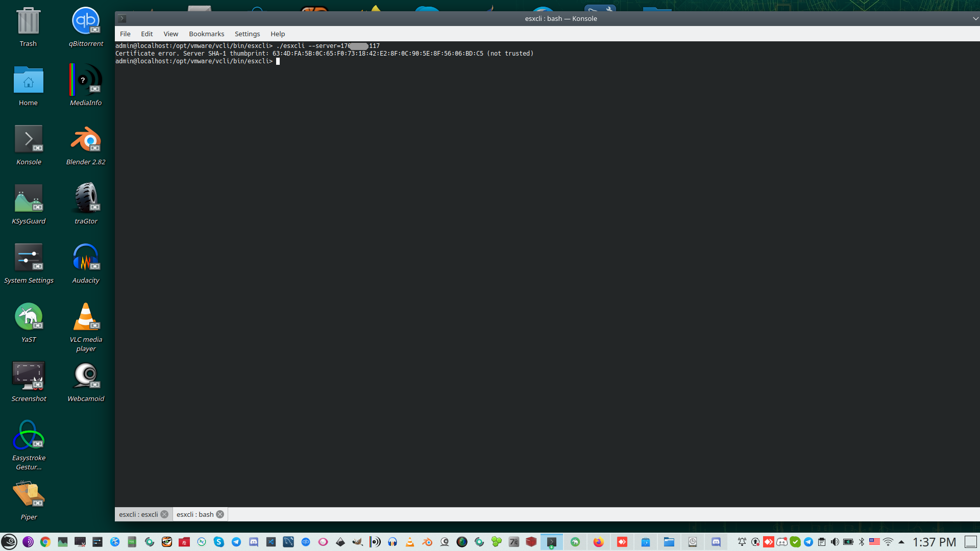Screen dimensions: 980x551
Task: Click the Firefox icon in the taskbar
Action: 598,542
